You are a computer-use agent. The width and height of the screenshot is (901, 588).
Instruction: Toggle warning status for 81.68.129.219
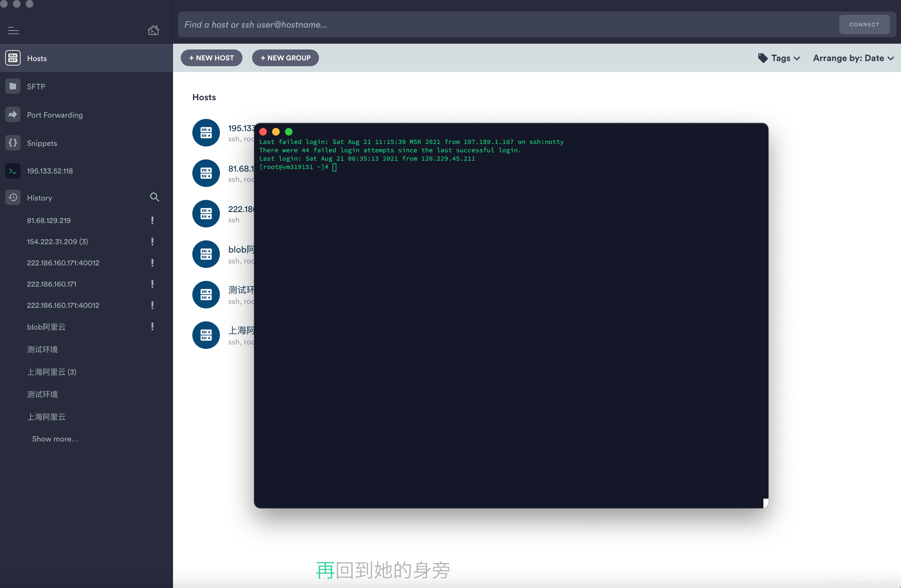pyautogui.click(x=152, y=220)
